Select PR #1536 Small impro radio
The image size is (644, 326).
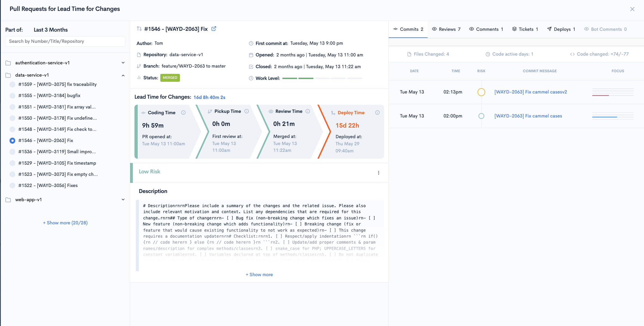click(12, 152)
